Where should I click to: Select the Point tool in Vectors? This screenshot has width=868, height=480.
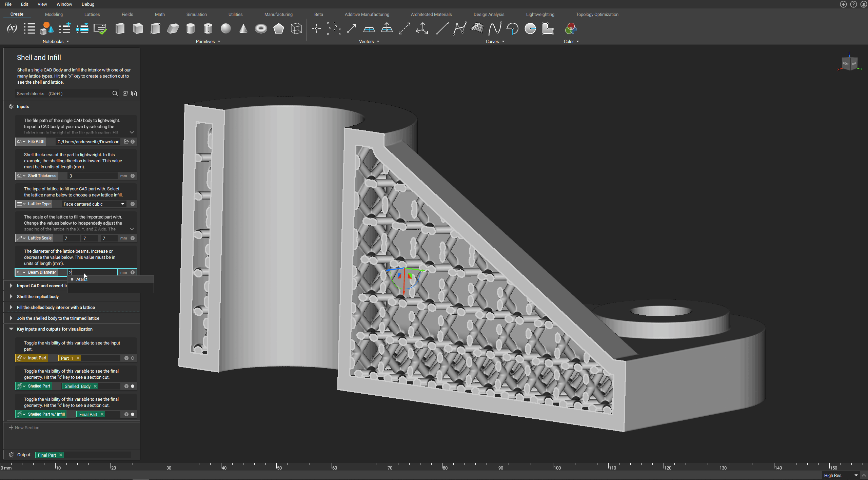(x=316, y=28)
